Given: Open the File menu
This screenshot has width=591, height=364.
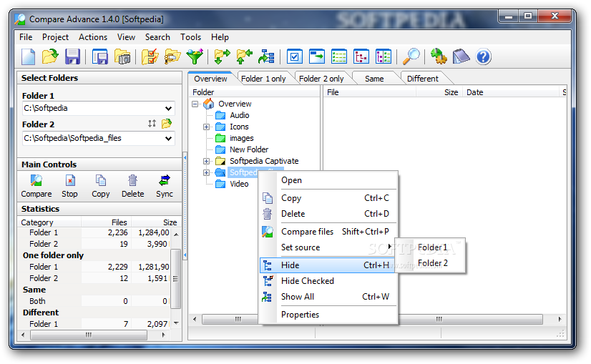Looking at the screenshot, I should [x=26, y=37].
